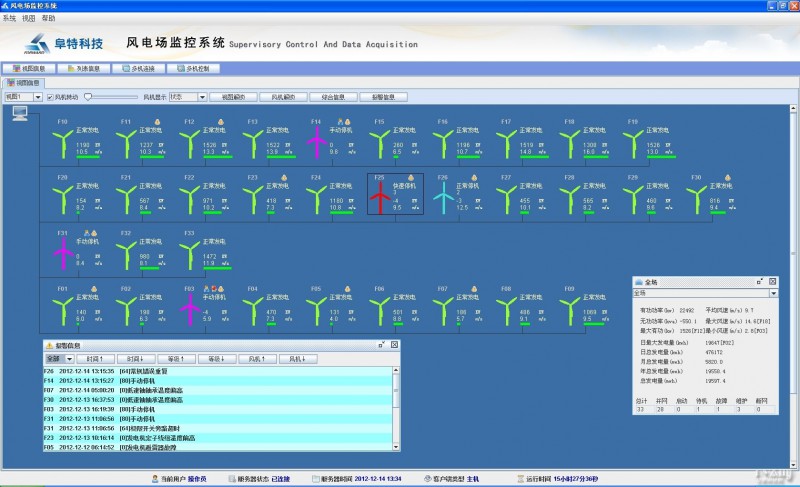This screenshot has height=487, width=800.
Task: Select the F33 wind turbine
Action: click(x=190, y=255)
